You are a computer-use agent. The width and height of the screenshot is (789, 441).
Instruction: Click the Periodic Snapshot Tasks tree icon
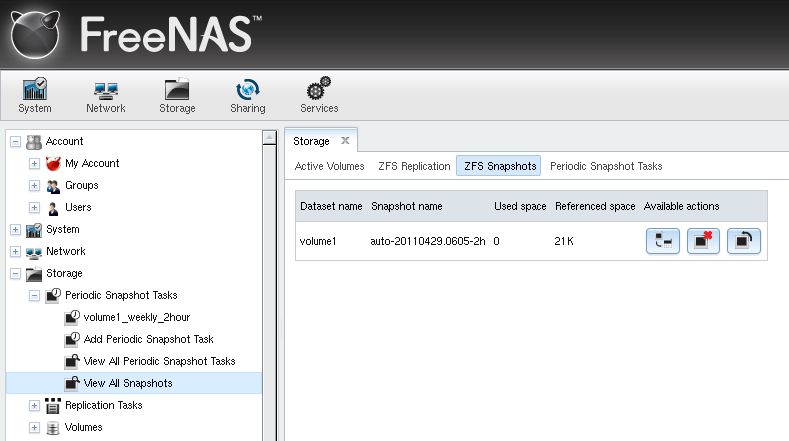pos(53,296)
